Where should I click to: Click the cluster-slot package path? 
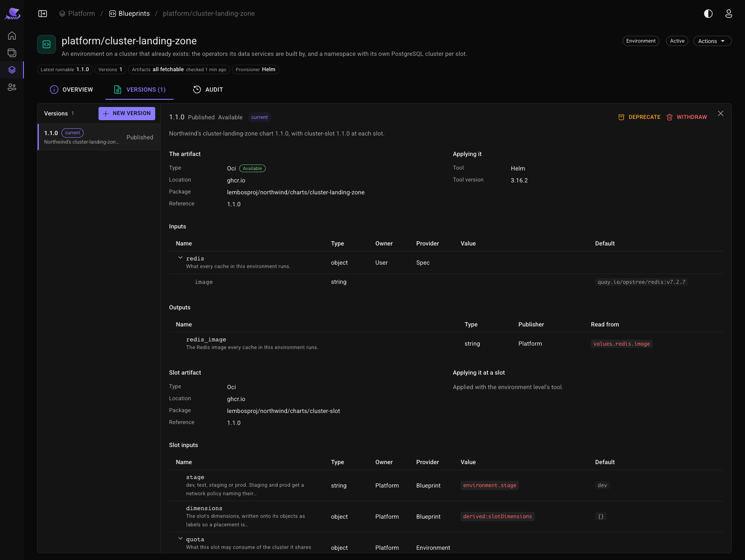(x=284, y=411)
